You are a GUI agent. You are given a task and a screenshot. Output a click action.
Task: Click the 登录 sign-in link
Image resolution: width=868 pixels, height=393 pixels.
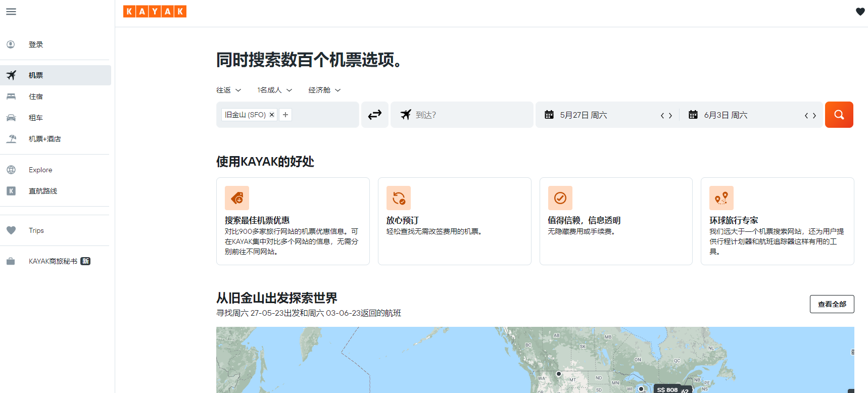tap(35, 44)
